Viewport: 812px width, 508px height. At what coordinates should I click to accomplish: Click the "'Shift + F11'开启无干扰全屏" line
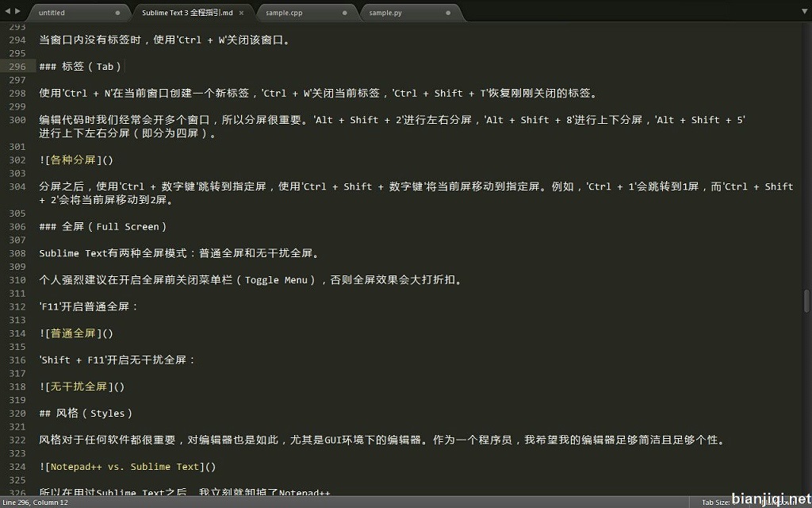coord(117,360)
